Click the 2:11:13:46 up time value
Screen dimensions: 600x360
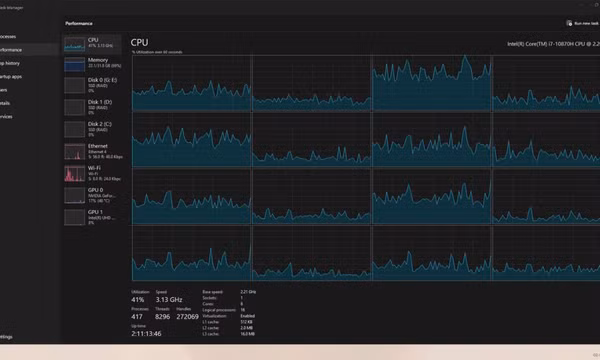coord(146,334)
